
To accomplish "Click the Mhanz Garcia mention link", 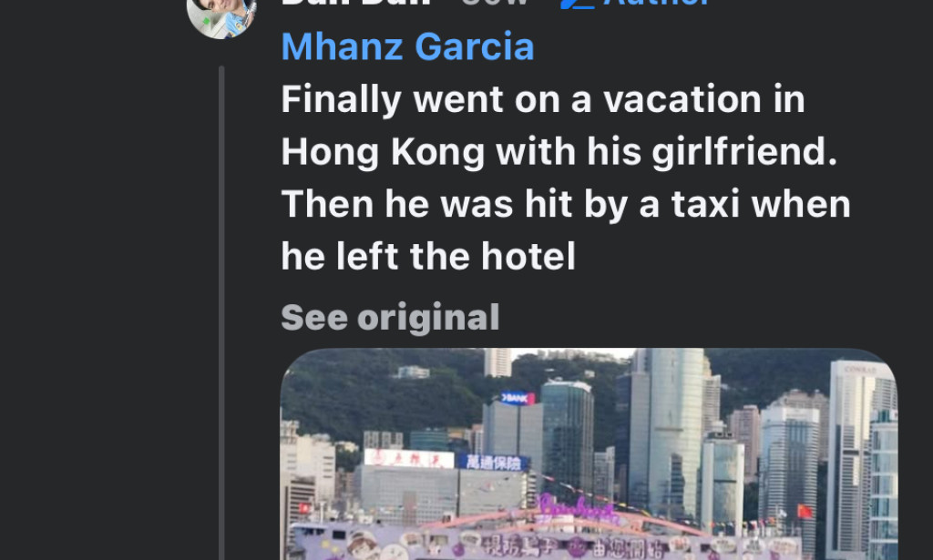I will point(407,46).
